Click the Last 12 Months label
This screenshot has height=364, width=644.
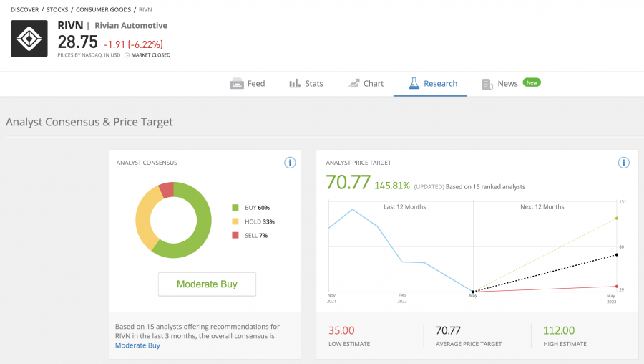click(404, 207)
